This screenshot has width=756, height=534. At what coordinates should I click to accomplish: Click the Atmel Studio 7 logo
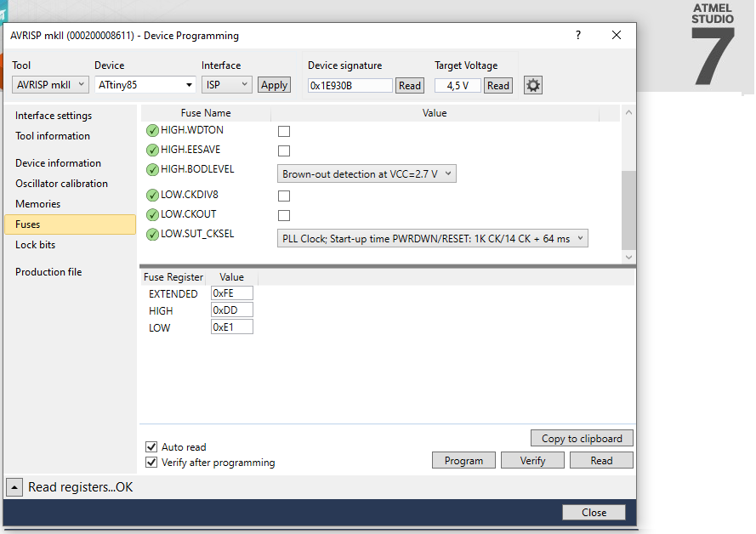click(713, 45)
